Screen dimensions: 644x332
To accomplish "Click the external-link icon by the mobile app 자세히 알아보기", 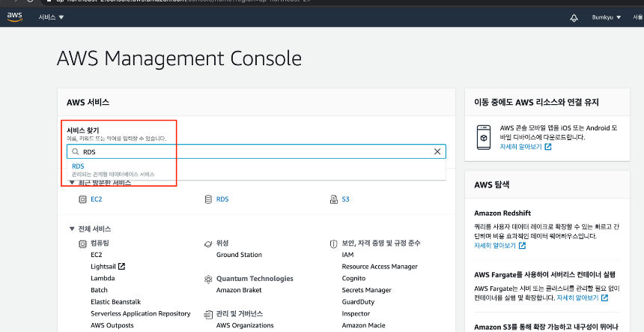I will tap(548, 146).
